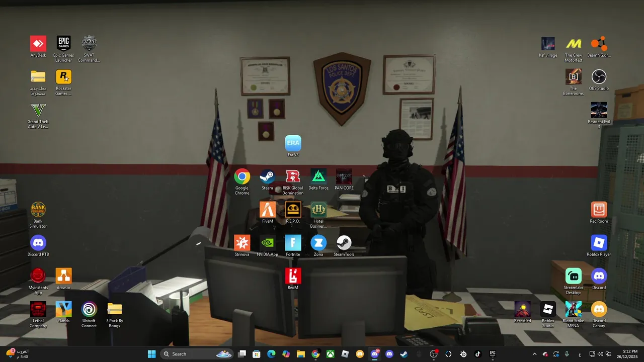Select Discord PTB desktop shortcut
Viewport: 644px width, 362px height.
pos(38,246)
